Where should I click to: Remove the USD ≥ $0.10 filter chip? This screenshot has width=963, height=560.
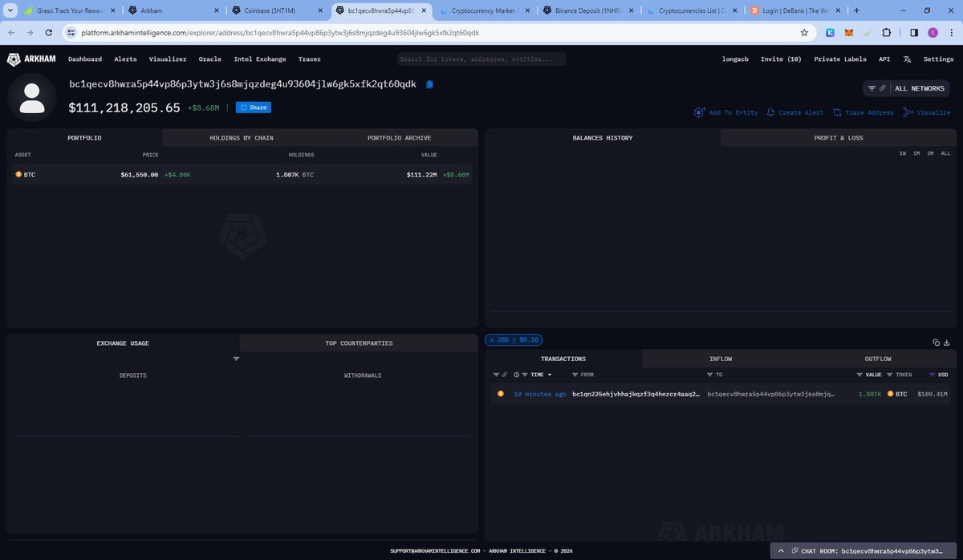[492, 339]
